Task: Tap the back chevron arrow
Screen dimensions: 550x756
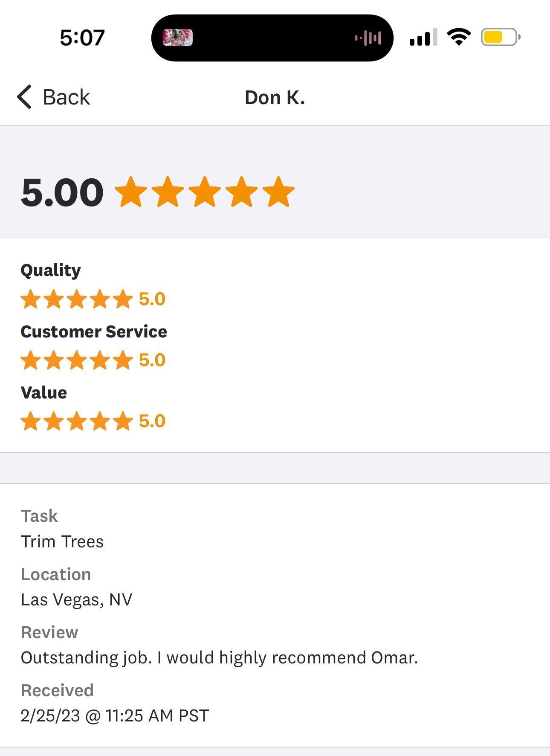Action: pos(24,97)
